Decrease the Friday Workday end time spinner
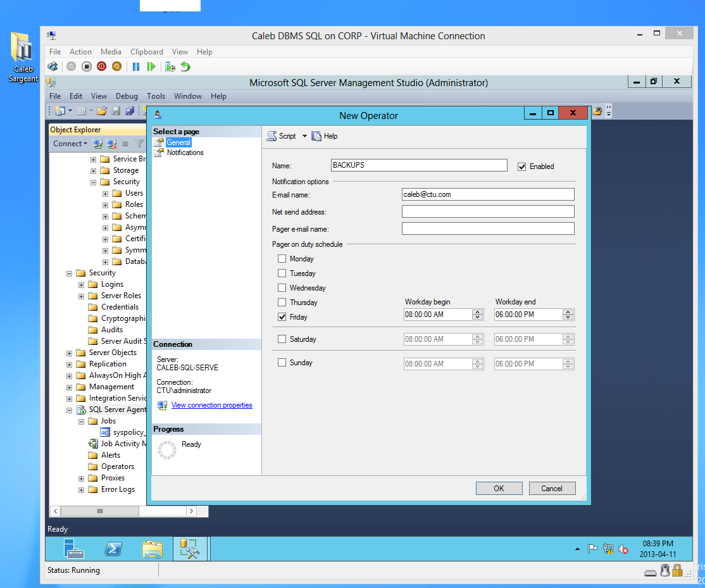 click(x=568, y=317)
